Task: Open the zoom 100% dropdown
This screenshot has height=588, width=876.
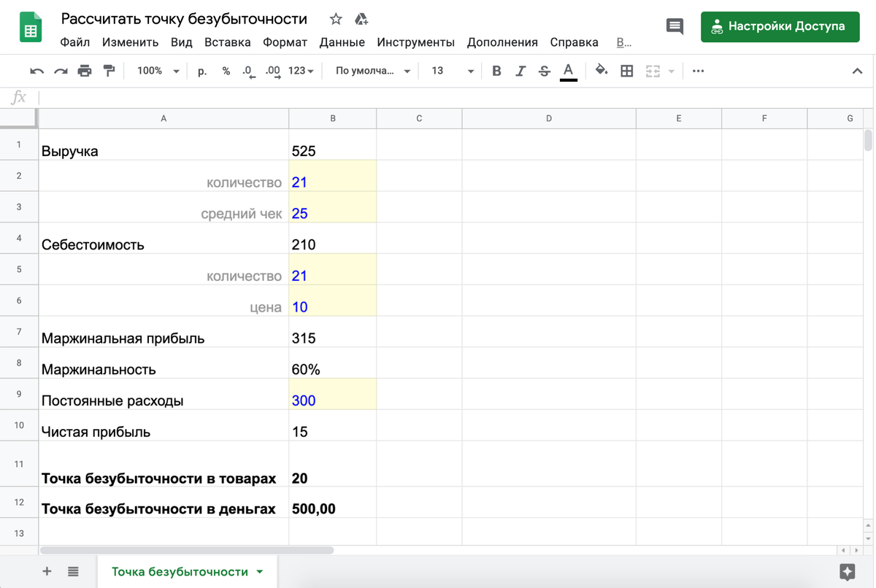Action: click(x=158, y=71)
